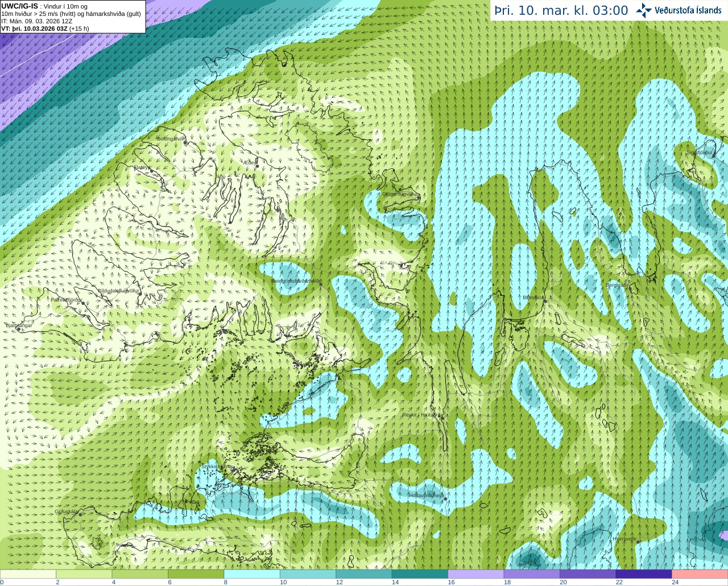Click the Bjargtangar station label
Image resolution: width=728 pixels, height=586 pixels.
(x=19, y=325)
